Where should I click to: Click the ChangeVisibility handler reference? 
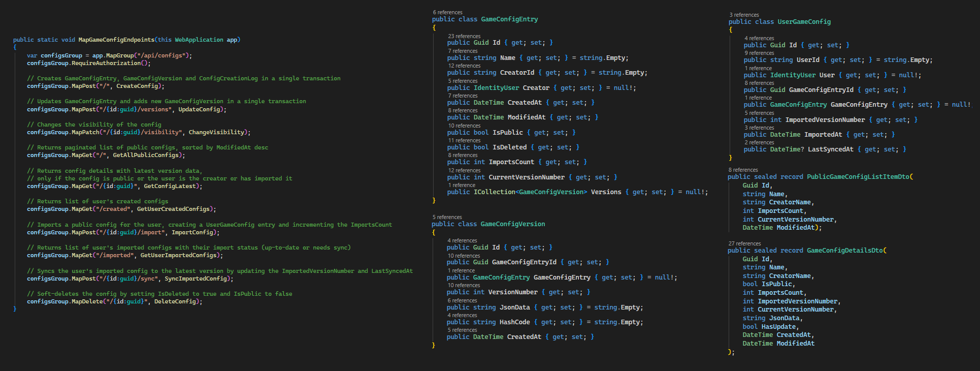click(216, 132)
